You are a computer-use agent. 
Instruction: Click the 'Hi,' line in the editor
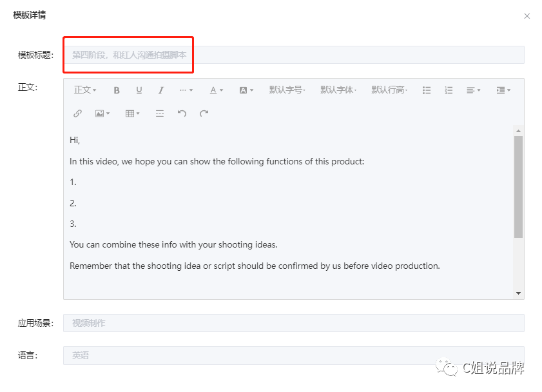coord(75,140)
